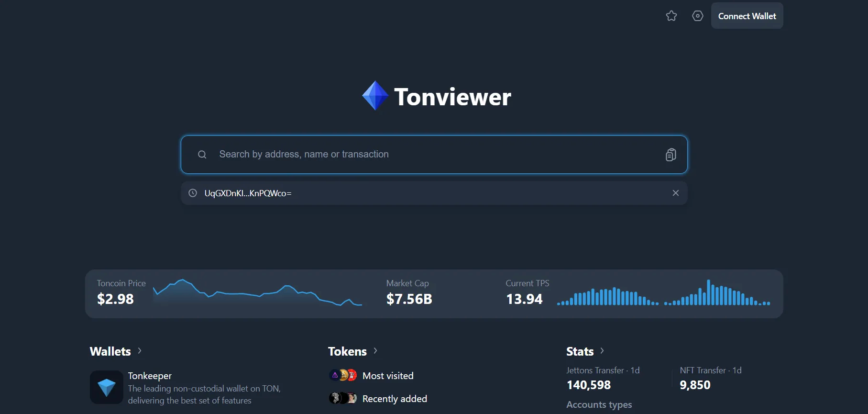868x414 pixels.
Task: Click the Tonviewer diamond logo
Action: pyautogui.click(x=375, y=96)
